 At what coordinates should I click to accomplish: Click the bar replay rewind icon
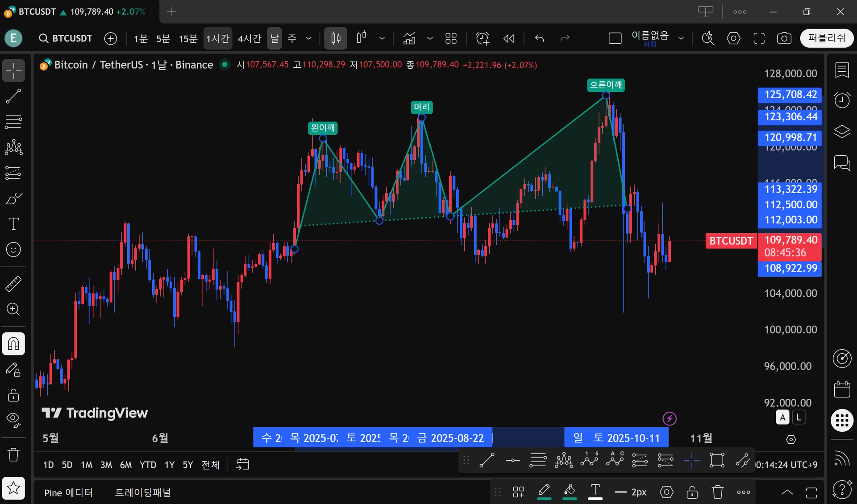508,38
